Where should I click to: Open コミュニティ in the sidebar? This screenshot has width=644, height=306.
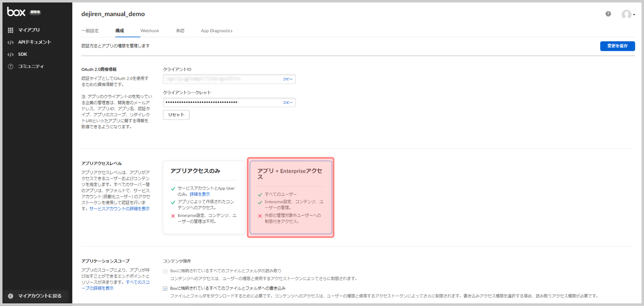point(31,66)
